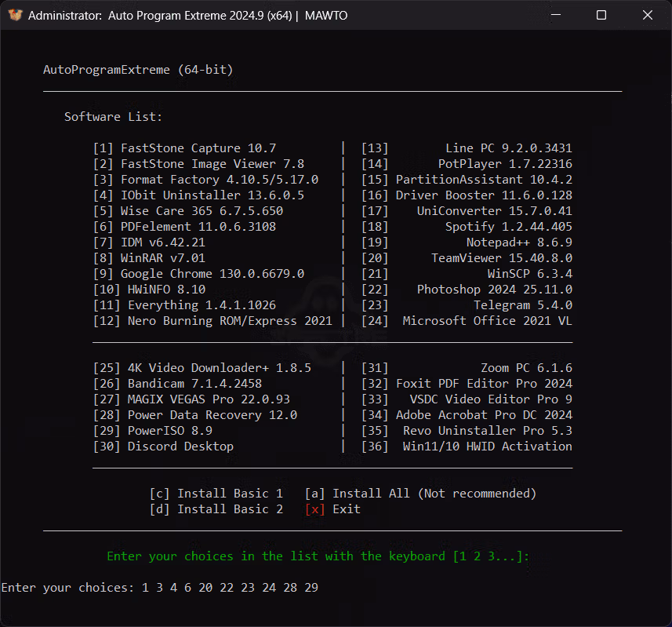Select '[31] Zoom PC 6.1.6' line
This screenshot has height=627, width=672.
(x=467, y=368)
